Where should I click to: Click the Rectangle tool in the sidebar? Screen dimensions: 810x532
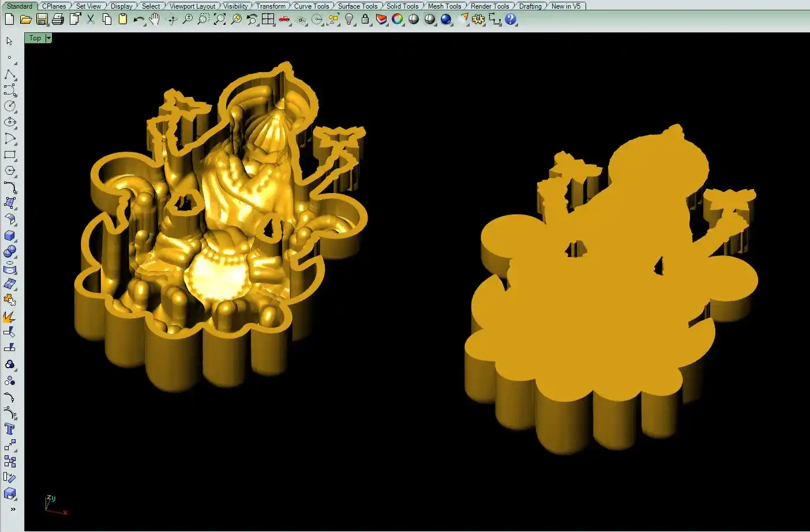tap(10, 155)
